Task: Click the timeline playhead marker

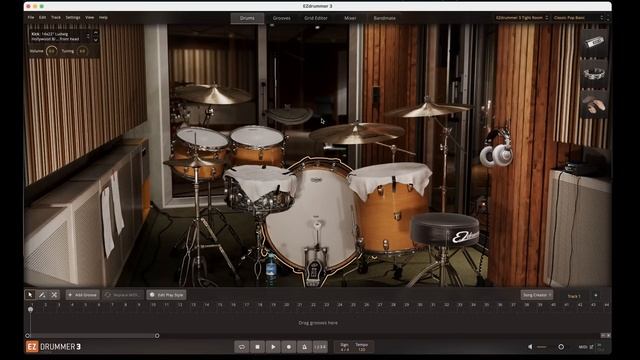Action: [x=31, y=309]
